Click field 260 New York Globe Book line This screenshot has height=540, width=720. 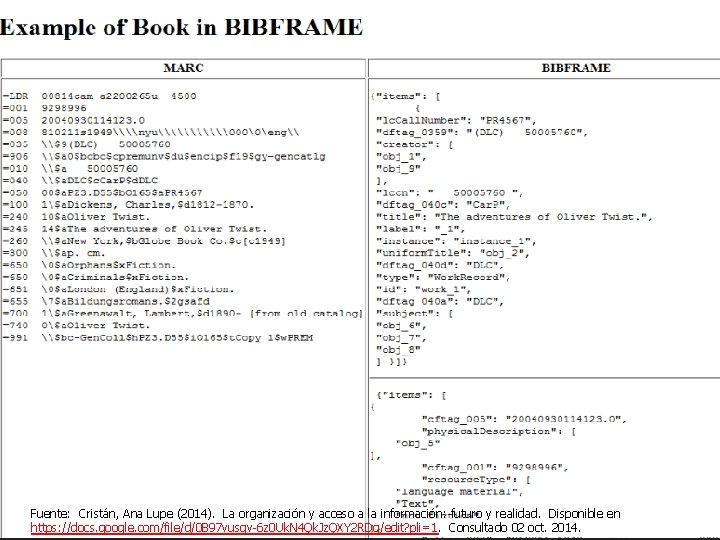tap(144, 241)
